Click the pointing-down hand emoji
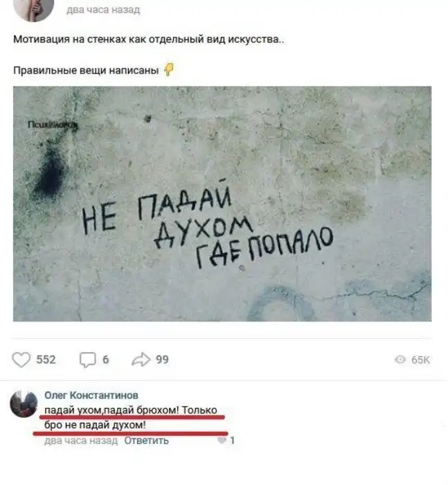Screen dimensions: 448x485 pyautogui.click(x=168, y=69)
